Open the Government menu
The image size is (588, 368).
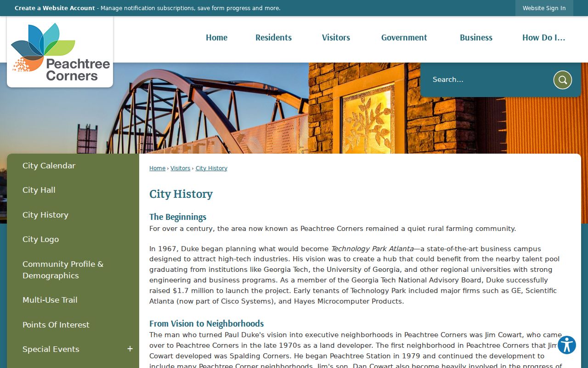click(404, 38)
